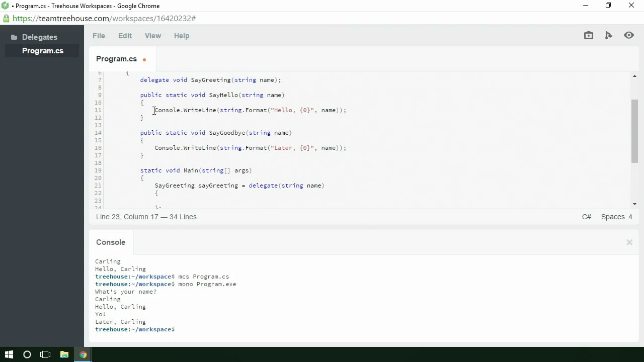This screenshot has width=644, height=362.
Task: Click the static void Main line
Action: click(196, 170)
